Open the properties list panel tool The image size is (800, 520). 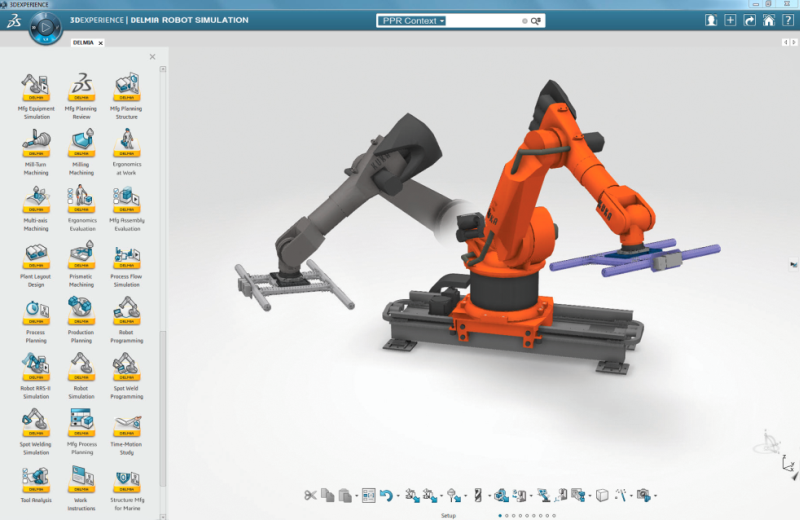pos(369,495)
